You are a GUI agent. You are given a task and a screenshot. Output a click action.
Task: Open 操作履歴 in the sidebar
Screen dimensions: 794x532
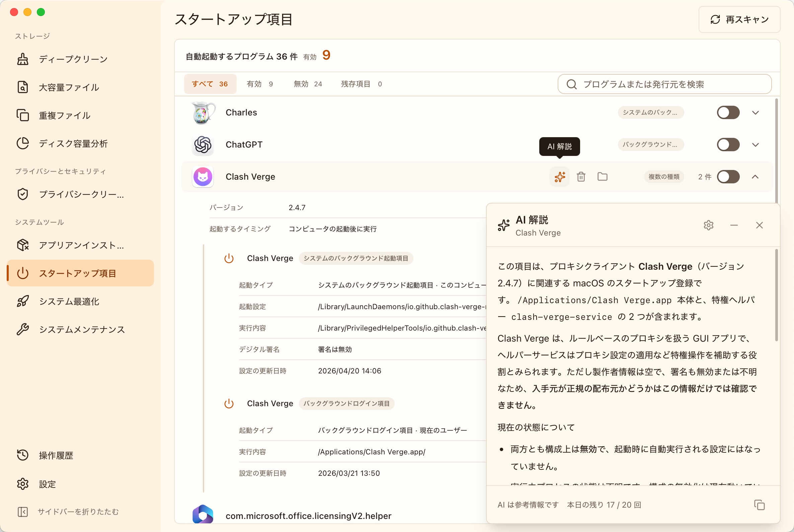80,455
